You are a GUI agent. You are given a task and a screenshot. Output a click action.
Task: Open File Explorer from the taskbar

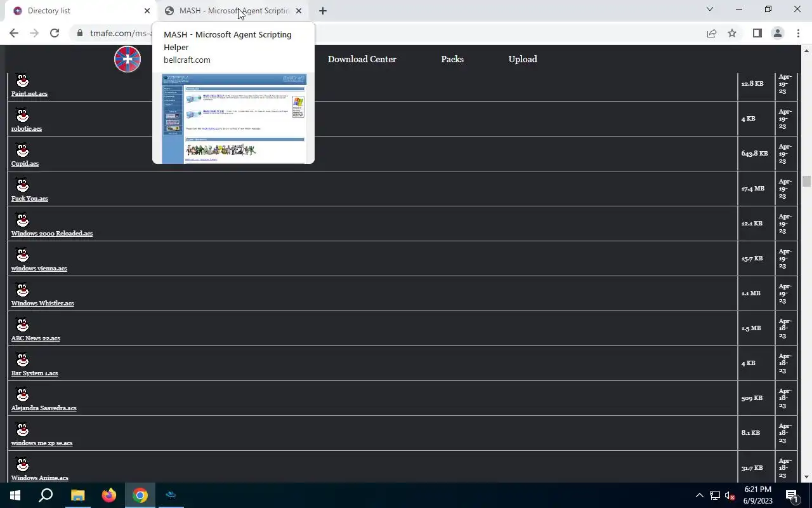(77, 495)
